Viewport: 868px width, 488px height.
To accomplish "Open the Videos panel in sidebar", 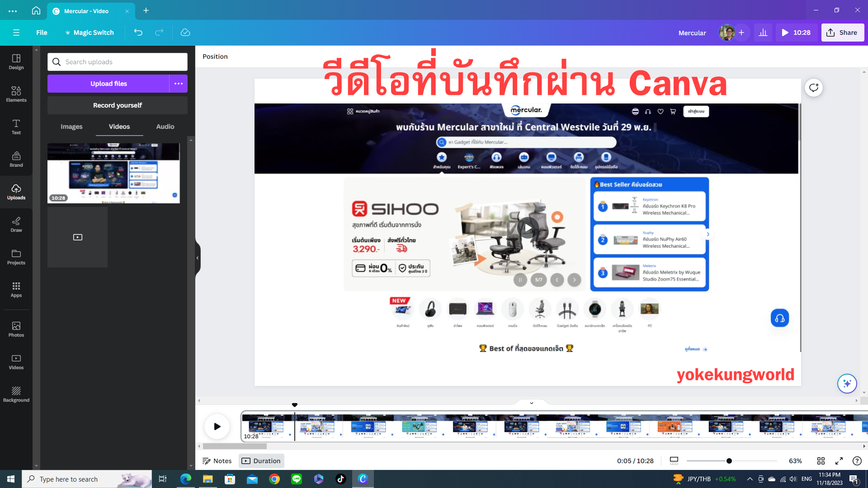I will (x=16, y=362).
